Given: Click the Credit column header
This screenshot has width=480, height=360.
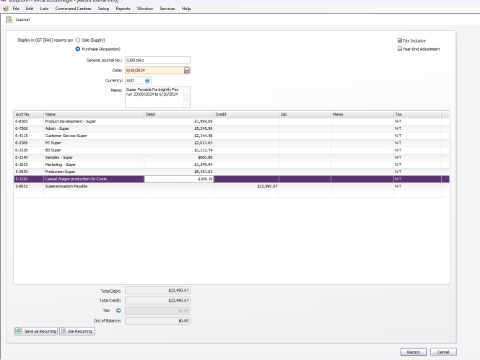Looking at the screenshot, I should coord(246,114).
